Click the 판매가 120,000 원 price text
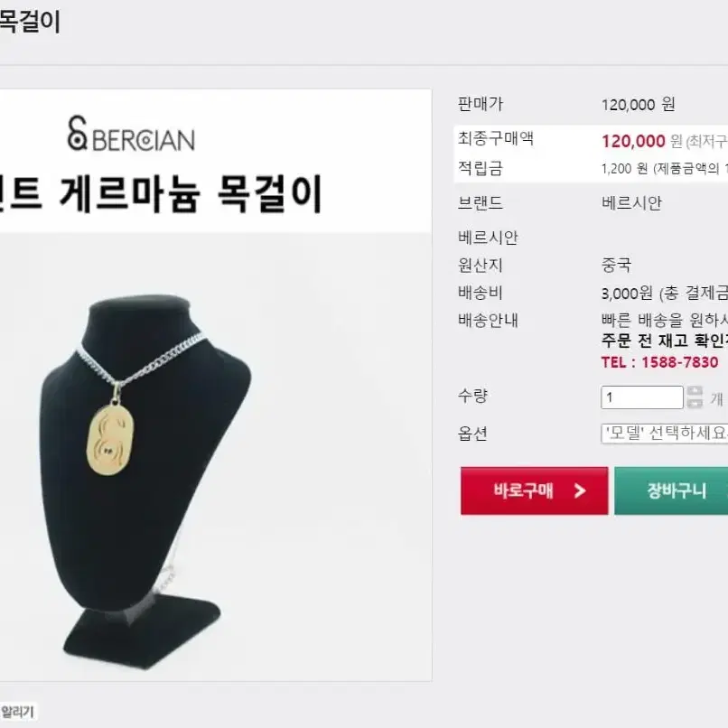 tap(638, 105)
